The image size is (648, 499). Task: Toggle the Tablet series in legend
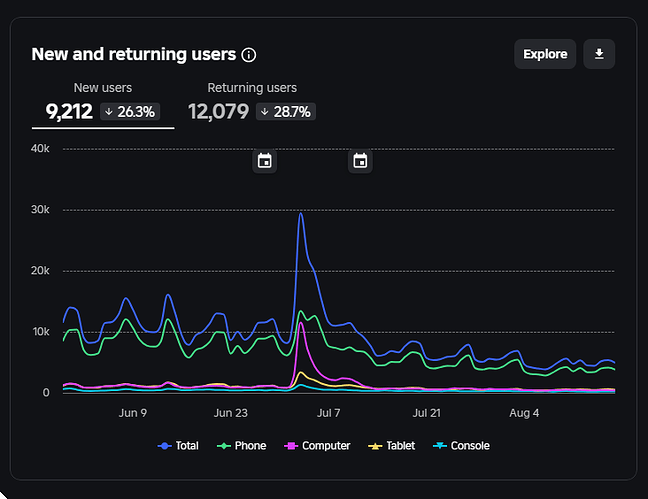click(x=391, y=446)
